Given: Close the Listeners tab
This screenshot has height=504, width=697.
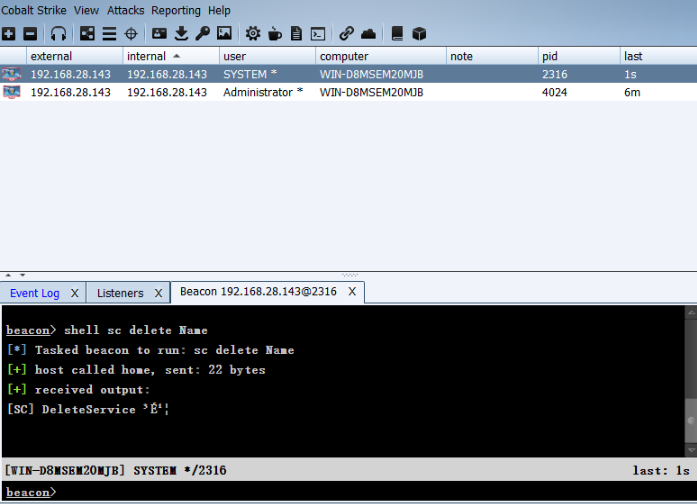Looking at the screenshot, I should pyautogui.click(x=157, y=293).
